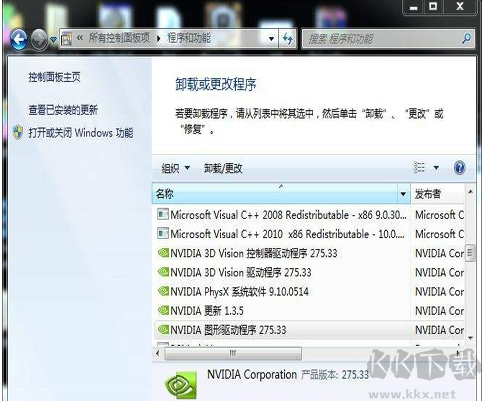This screenshot has height=401, width=483.
Task: Go to 控制面板主页 link
Action: pyautogui.click(x=54, y=77)
